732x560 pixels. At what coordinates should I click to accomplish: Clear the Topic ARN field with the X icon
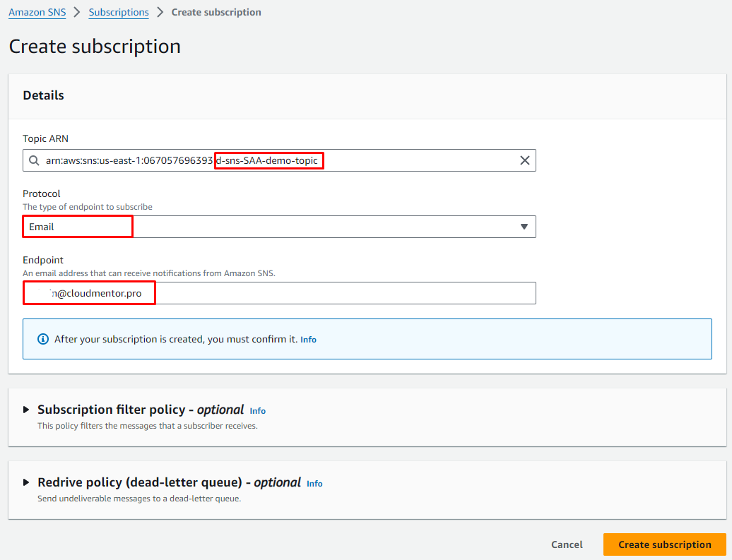coord(524,160)
